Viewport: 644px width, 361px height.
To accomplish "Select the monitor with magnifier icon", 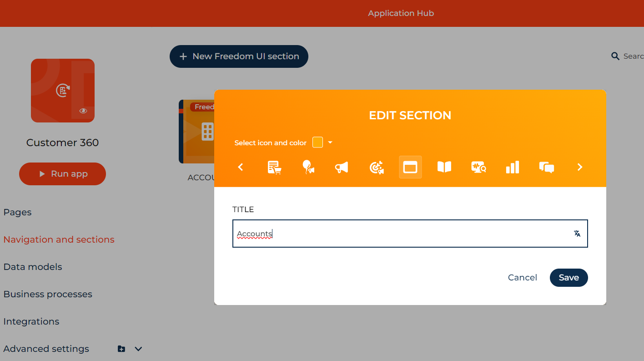I will (x=478, y=167).
